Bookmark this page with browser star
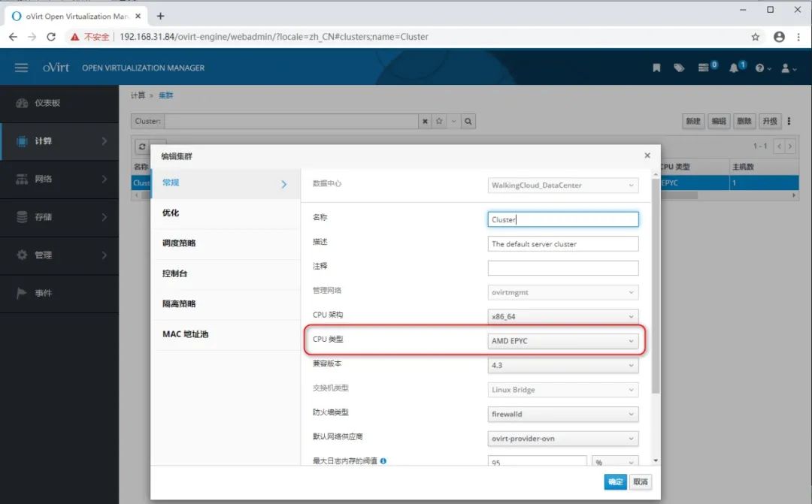This screenshot has height=504, width=812. [755, 37]
